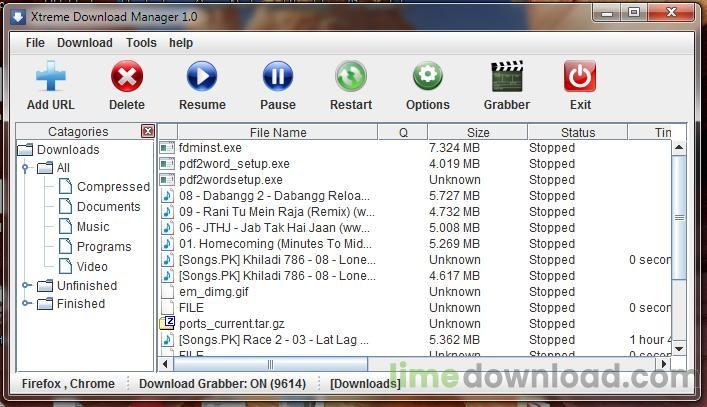Click the Documents category page icon
This screenshot has width=707, height=407.
65,206
